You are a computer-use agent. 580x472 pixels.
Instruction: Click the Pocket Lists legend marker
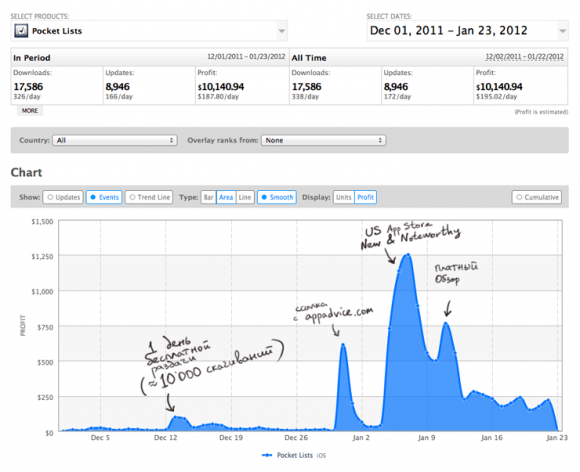[267, 455]
